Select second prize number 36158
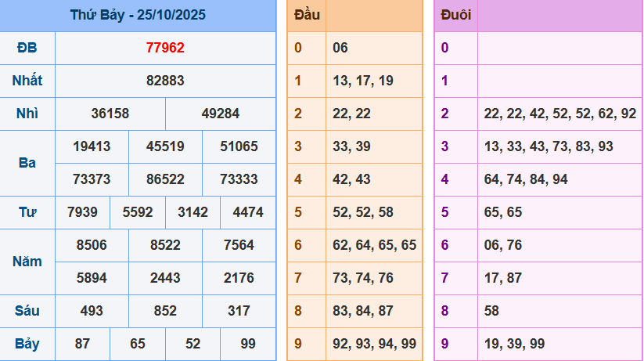Screen dimensions: 644x361 point(110,114)
